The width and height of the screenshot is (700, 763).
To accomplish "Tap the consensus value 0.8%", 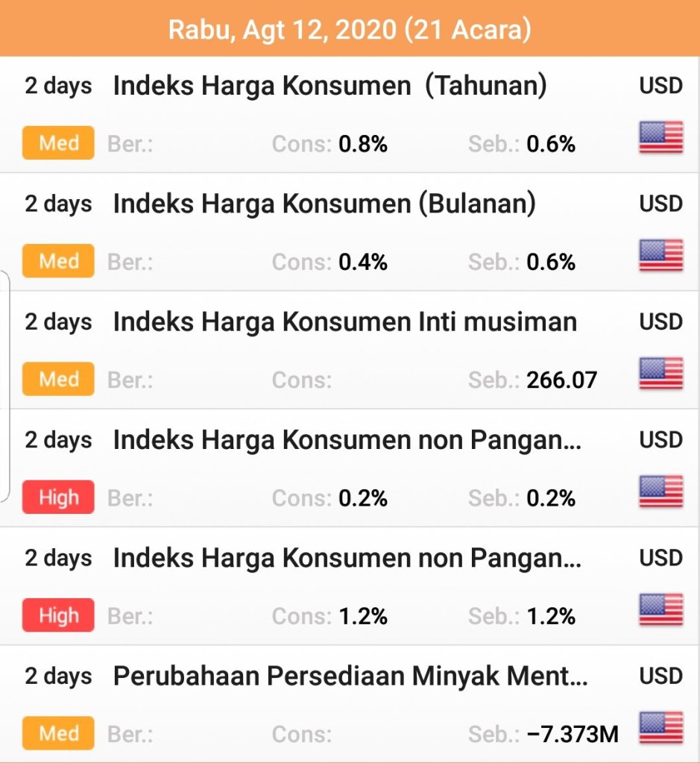I will click(363, 144).
